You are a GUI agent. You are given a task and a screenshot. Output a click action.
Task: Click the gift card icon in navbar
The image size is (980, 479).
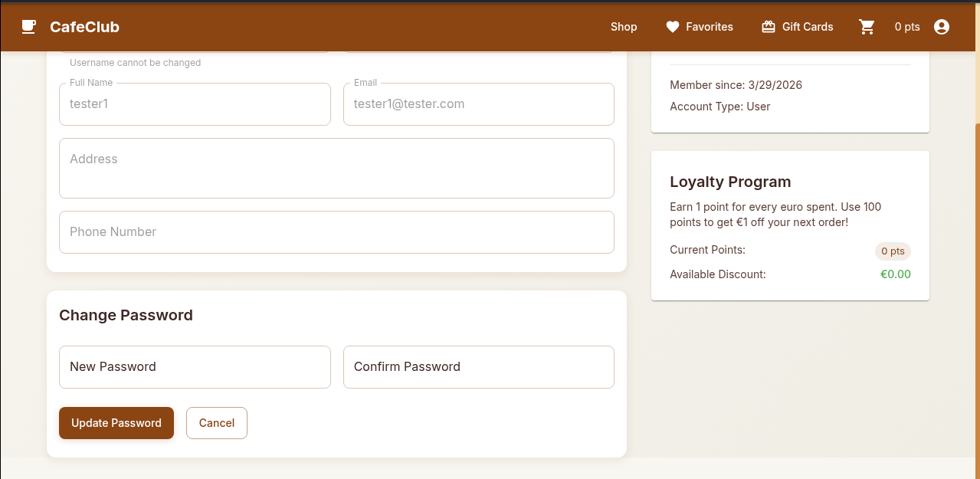click(x=769, y=27)
